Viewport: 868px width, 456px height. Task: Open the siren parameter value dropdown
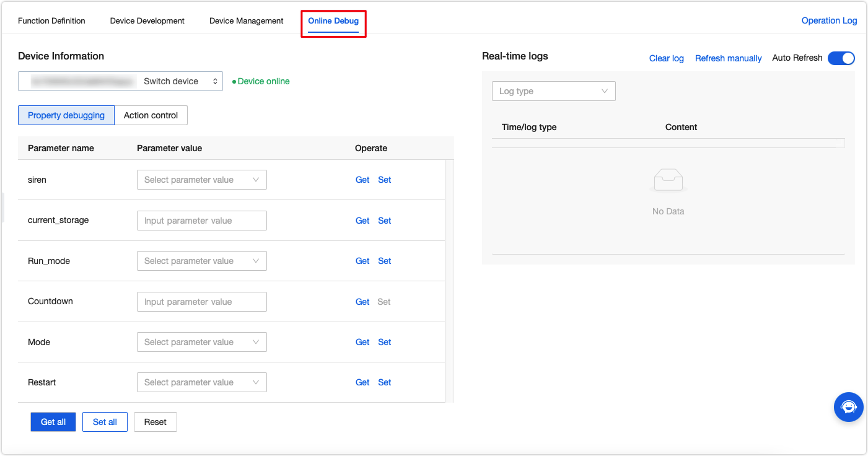tap(201, 180)
